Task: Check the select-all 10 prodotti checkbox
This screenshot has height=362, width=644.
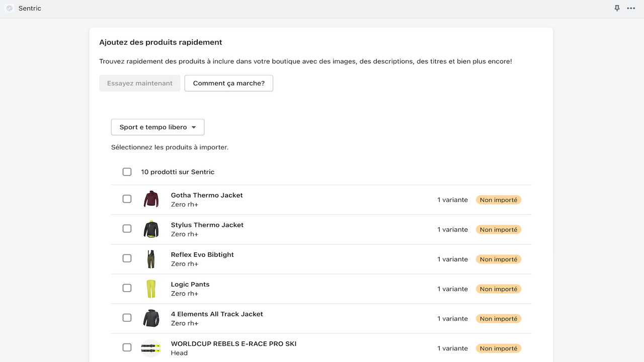Action: click(127, 172)
